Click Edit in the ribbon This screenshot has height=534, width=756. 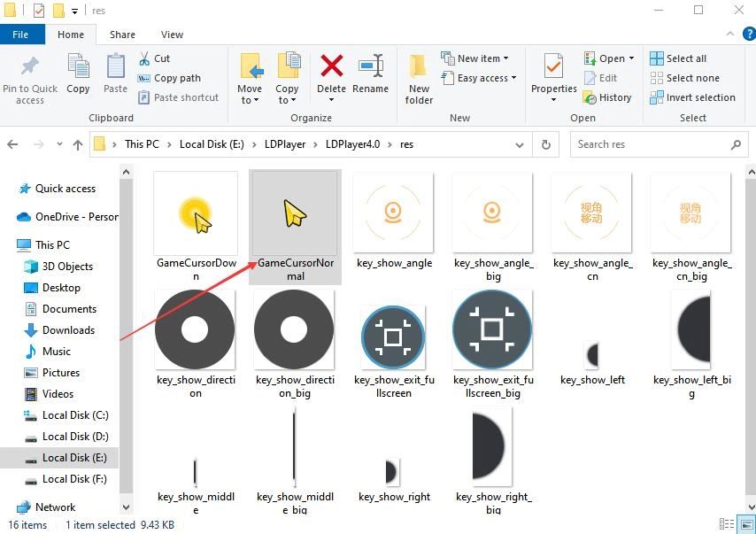pos(601,78)
